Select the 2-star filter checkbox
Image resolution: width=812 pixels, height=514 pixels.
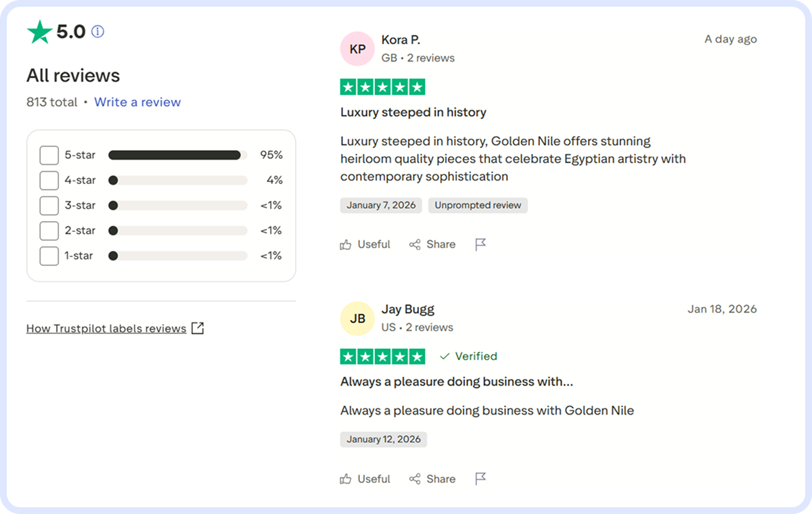(49, 231)
